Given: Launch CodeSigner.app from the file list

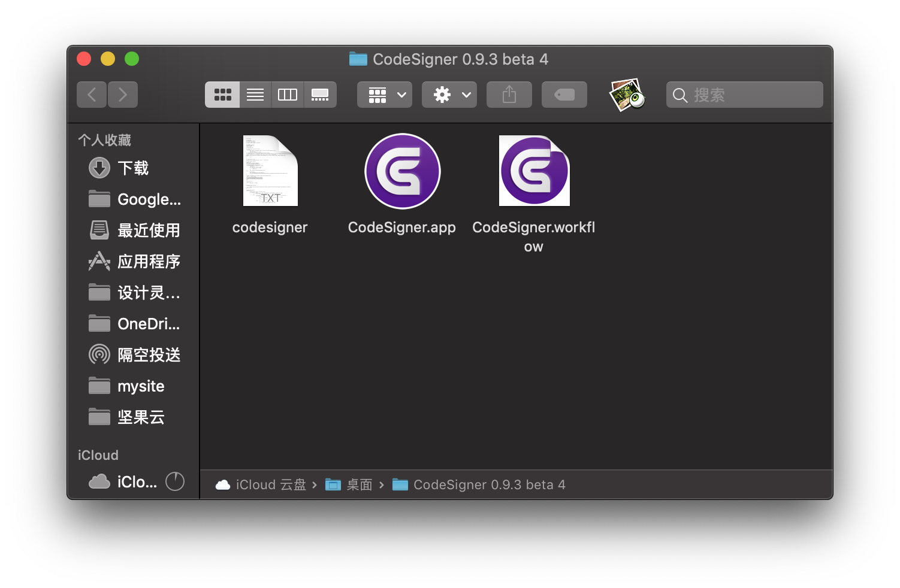Looking at the screenshot, I should click(402, 171).
